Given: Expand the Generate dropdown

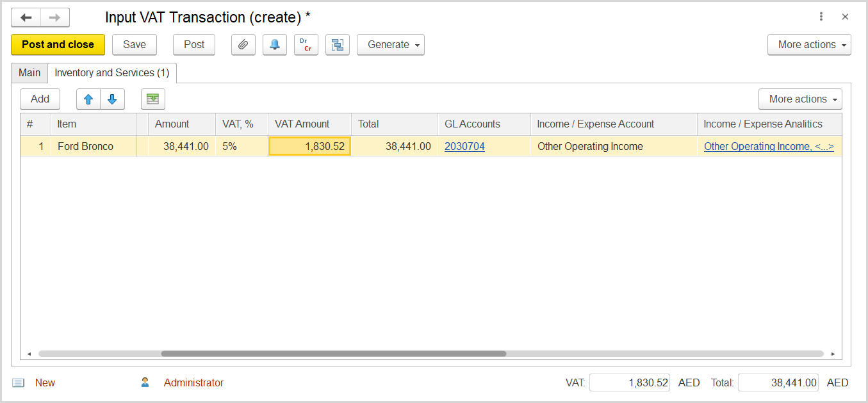Looking at the screenshot, I should pos(391,45).
